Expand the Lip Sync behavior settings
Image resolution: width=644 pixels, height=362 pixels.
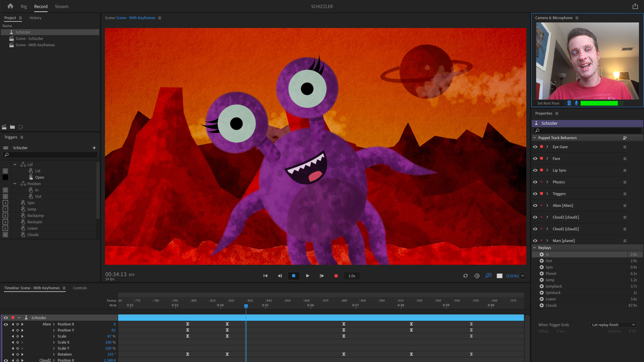click(547, 170)
